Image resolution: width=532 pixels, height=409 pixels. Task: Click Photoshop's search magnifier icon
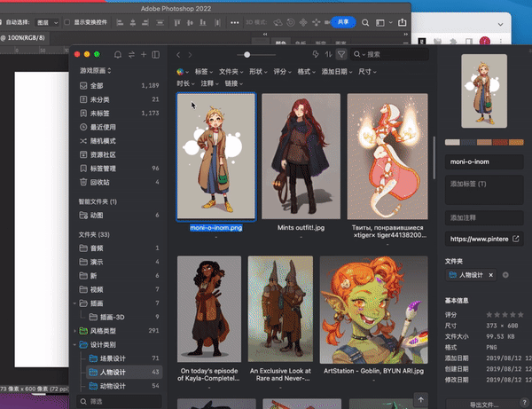(x=365, y=23)
